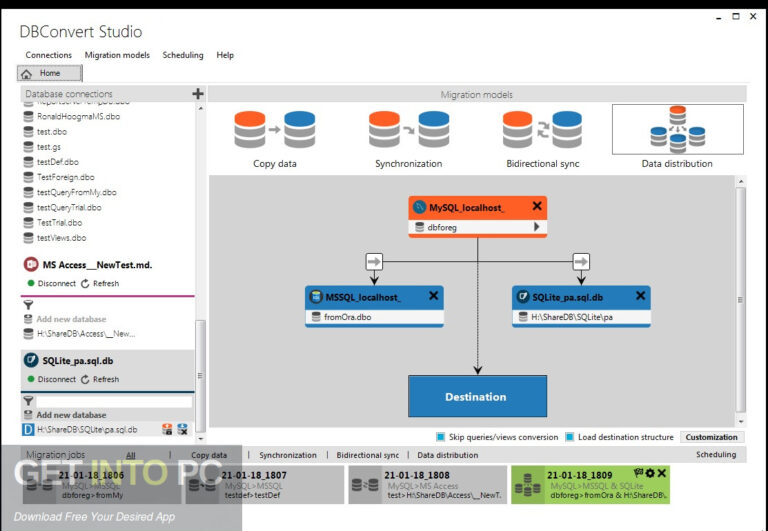768x531 pixels.
Task: Click the filter text field under SQLite_pa.sql.db
Action: [114, 401]
